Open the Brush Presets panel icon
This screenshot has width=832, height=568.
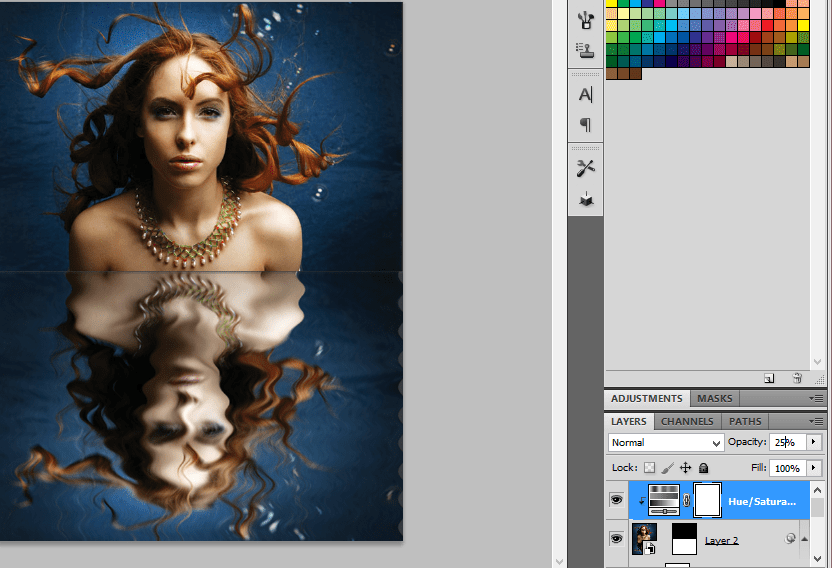tap(586, 19)
